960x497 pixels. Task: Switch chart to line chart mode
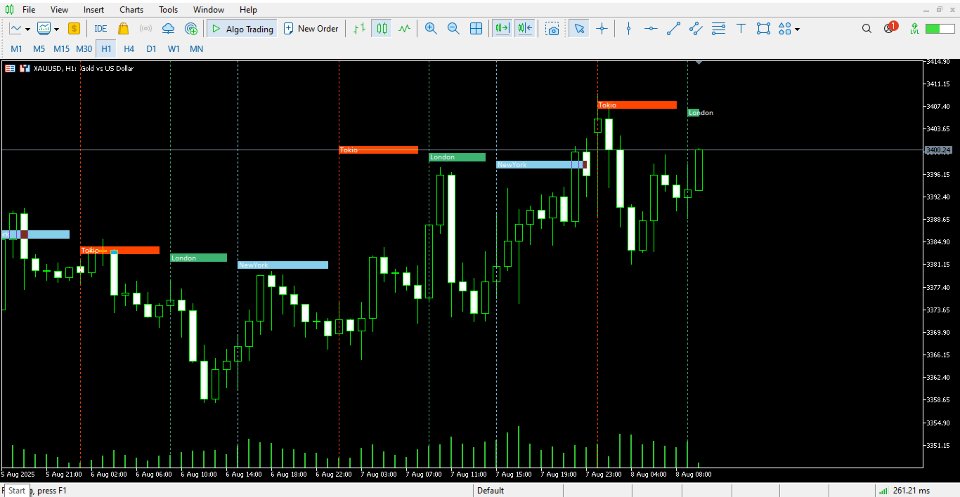(404, 28)
